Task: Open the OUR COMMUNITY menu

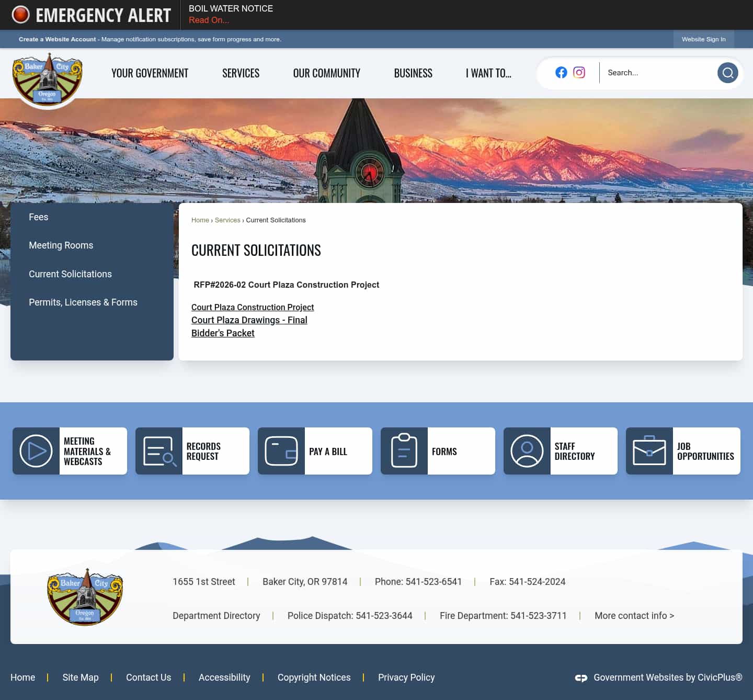Action: click(x=326, y=73)
